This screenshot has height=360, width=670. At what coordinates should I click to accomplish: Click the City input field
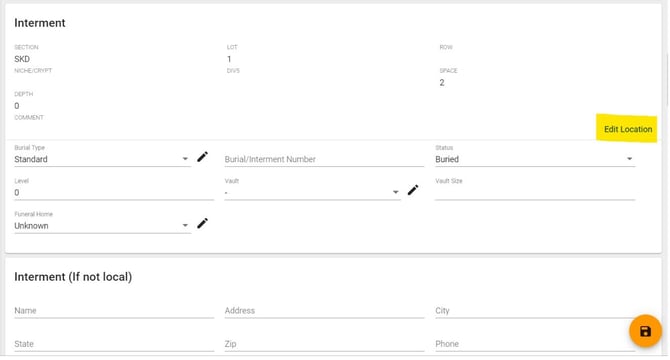pyautogui.click(x=535, y=310)
